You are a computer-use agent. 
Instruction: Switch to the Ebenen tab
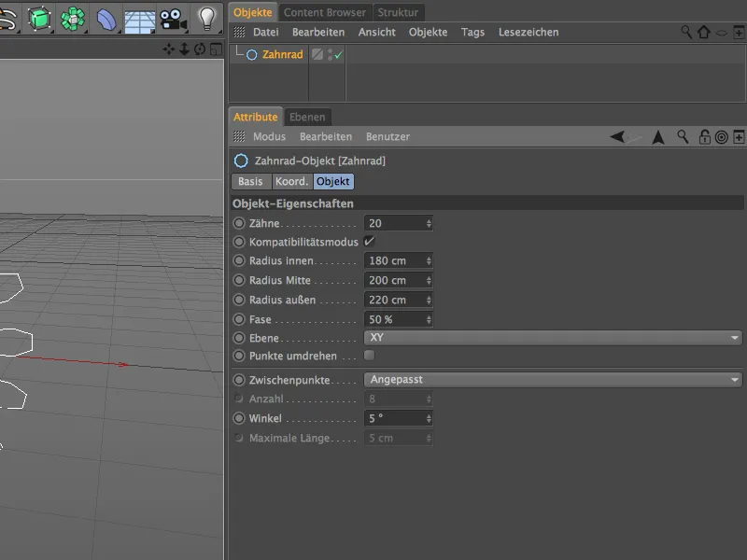click(x=307, y=118)
